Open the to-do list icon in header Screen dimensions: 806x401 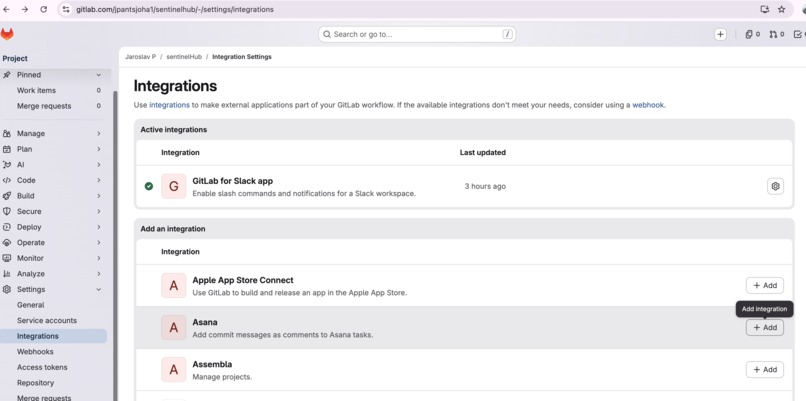(799, 34)
